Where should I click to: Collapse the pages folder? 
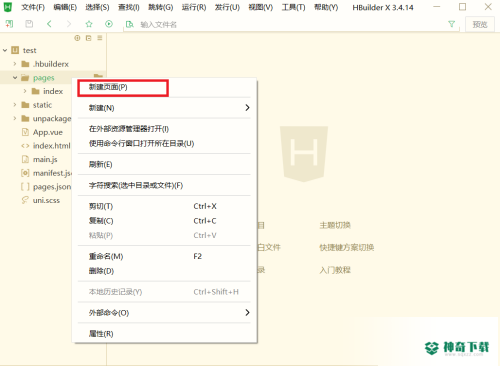point(15,78)
